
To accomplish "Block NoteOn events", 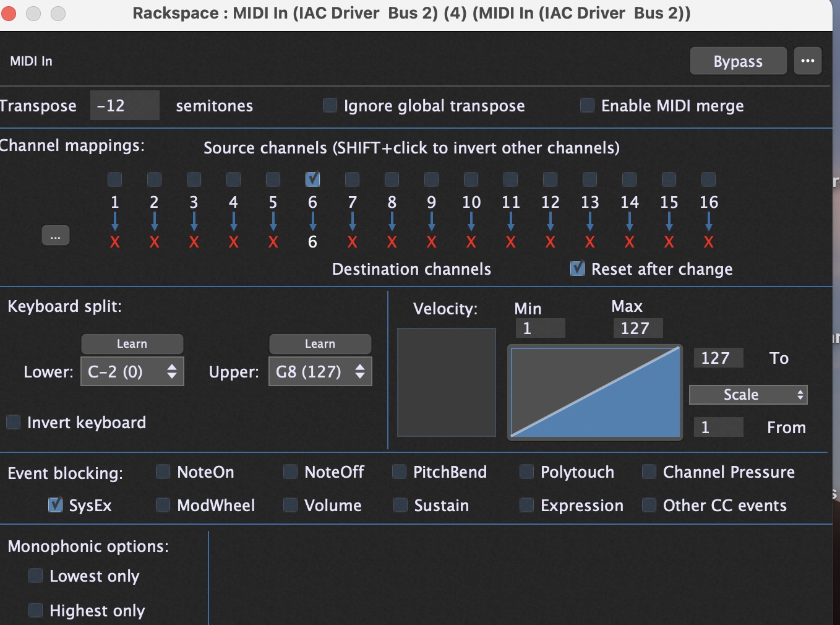I will click(x=163, y=472).
